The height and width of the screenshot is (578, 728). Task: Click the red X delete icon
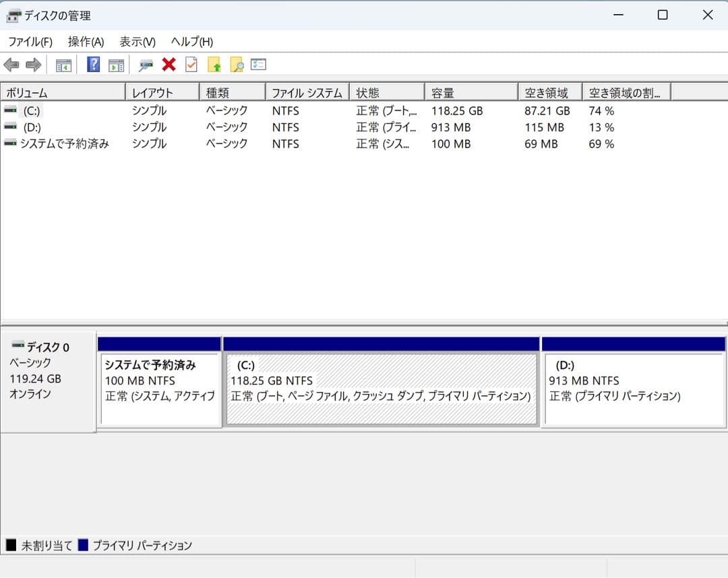coord(169,65)
